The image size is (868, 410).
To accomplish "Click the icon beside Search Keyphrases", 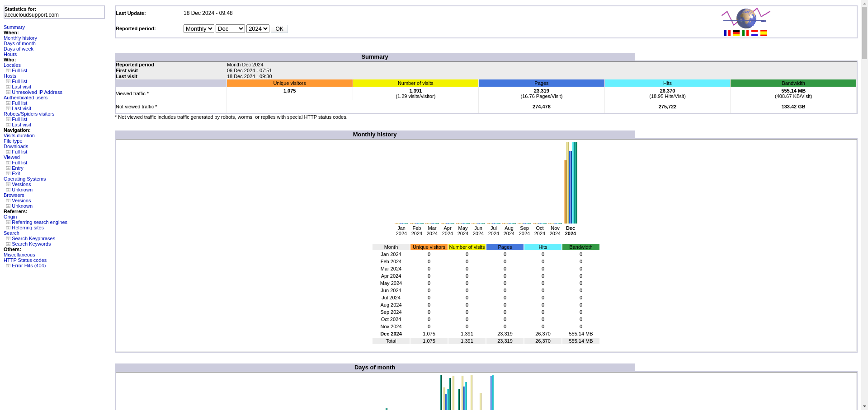I will click(x=8, y=238).
